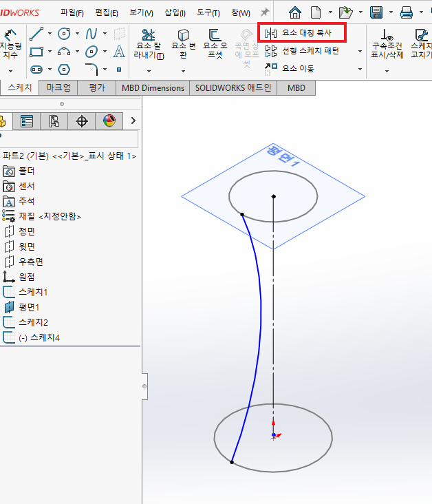Open linear sketch pattern dropdown arrow
432x504 pixels.
[360, 52]
